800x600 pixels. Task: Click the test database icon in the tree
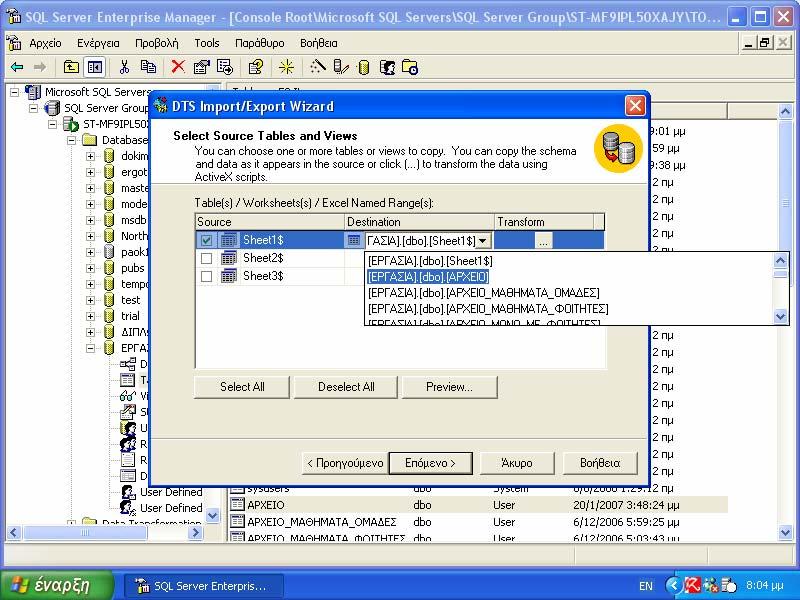coord(109,300)
